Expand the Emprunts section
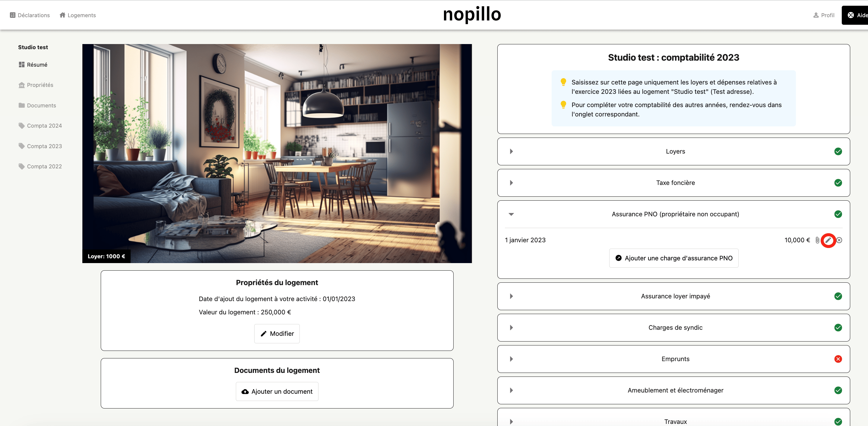This screenshot has height=426, width=868. [x=511, y=359]
